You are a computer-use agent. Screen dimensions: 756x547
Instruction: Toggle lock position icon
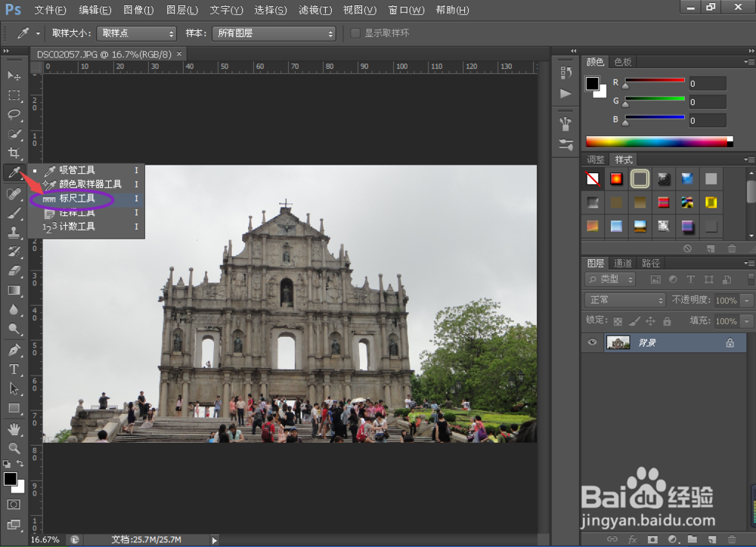coord(650,321)
